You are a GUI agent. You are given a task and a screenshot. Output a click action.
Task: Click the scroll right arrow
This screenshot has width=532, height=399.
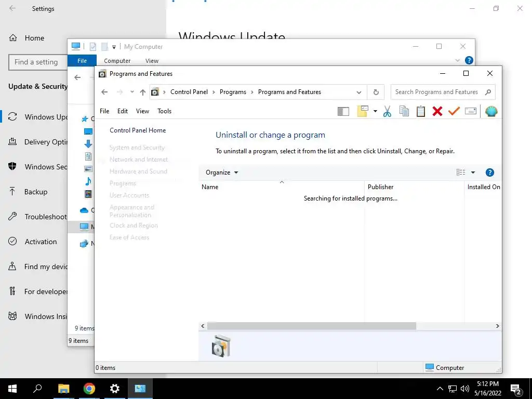pyautogui.click(x=497, y=326)
